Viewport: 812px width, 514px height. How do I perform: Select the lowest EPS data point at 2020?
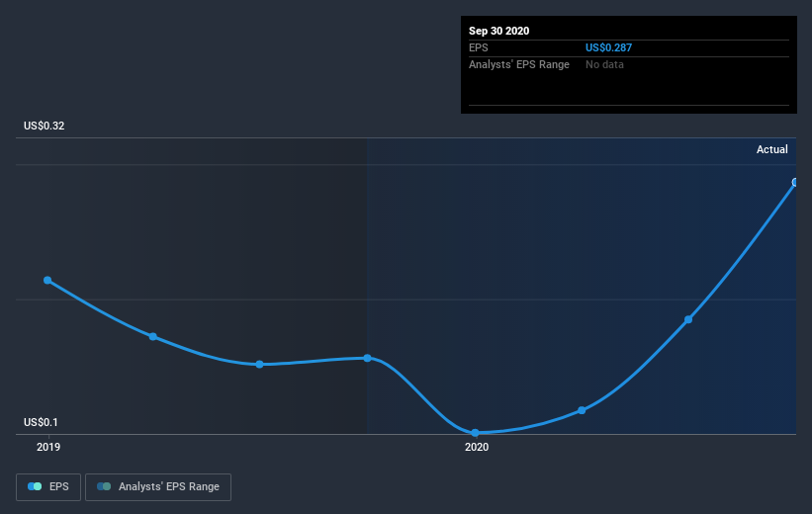click(x=475, y=433)
